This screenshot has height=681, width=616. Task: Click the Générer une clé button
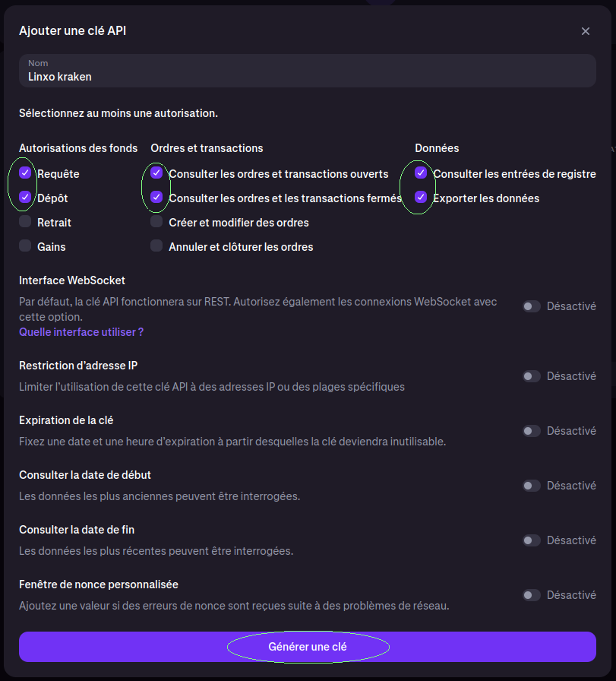click(308, 647)
